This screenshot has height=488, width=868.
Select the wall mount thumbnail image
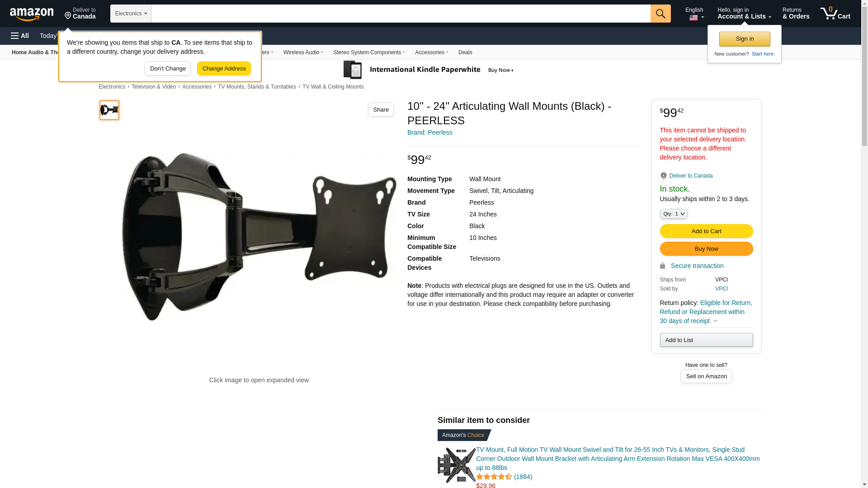pos(109,110)
